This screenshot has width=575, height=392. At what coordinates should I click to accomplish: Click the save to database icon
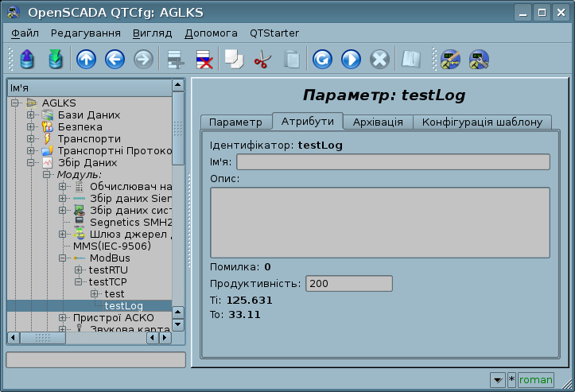pos(55,60)
